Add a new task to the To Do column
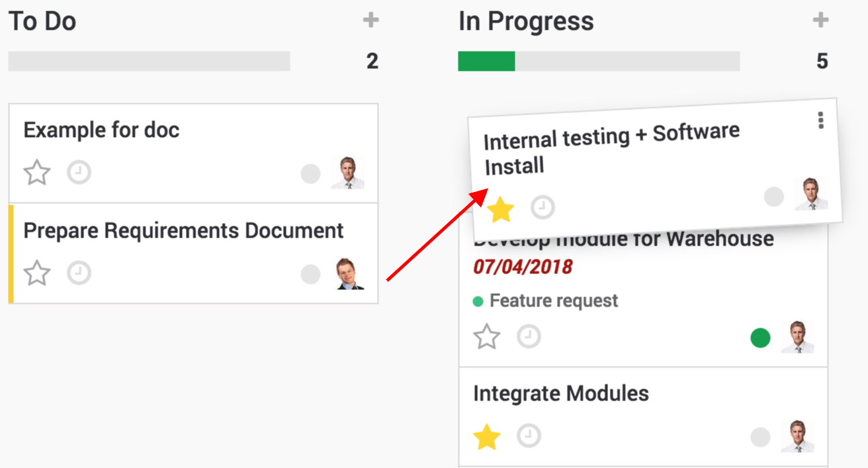This screenshot has width=868, height=468. 370,20
